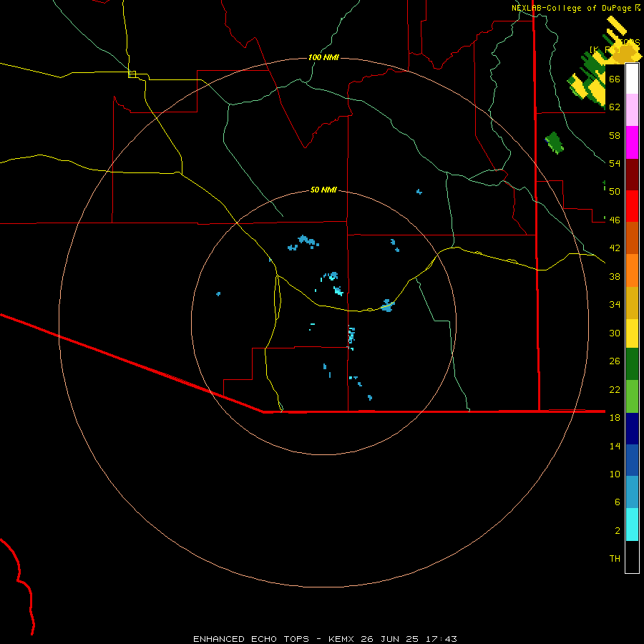Click the 66 scale label
The height and width of the screenshot is (644, 644).
(x=615, y=79)
